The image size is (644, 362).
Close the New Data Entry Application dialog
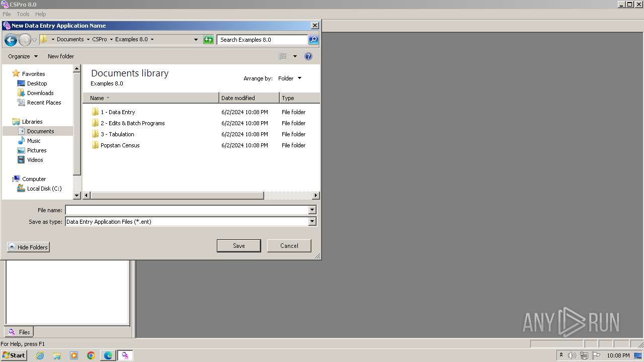315,26
